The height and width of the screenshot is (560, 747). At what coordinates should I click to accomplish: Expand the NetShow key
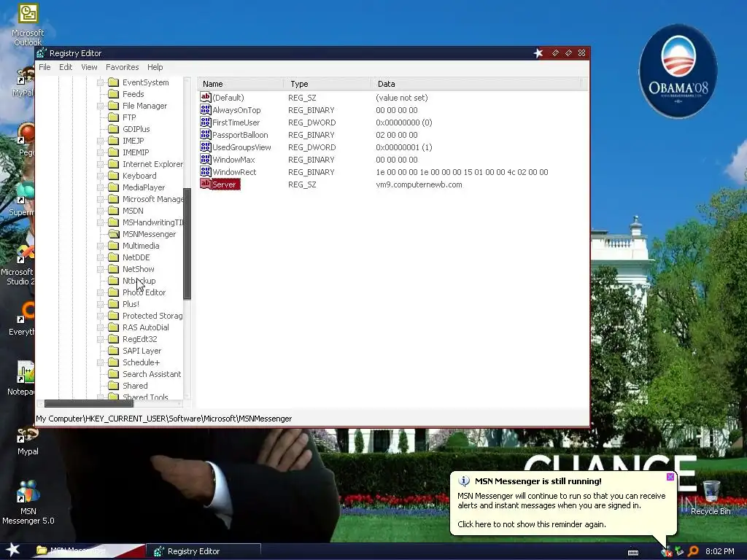[x=101, y=269]
